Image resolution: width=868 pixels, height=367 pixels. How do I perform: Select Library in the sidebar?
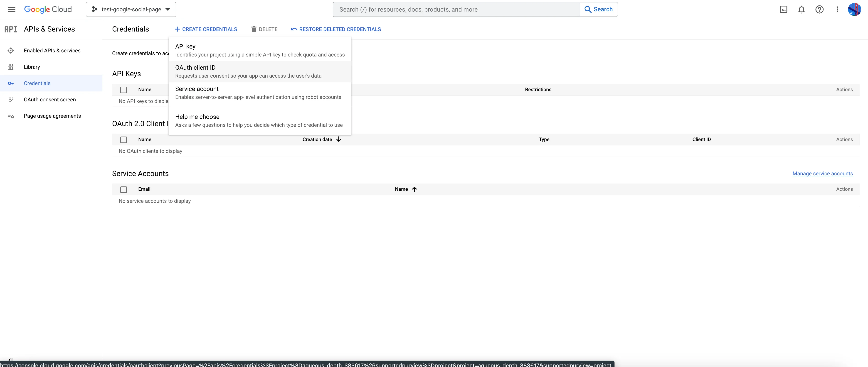tap(32, 67)
